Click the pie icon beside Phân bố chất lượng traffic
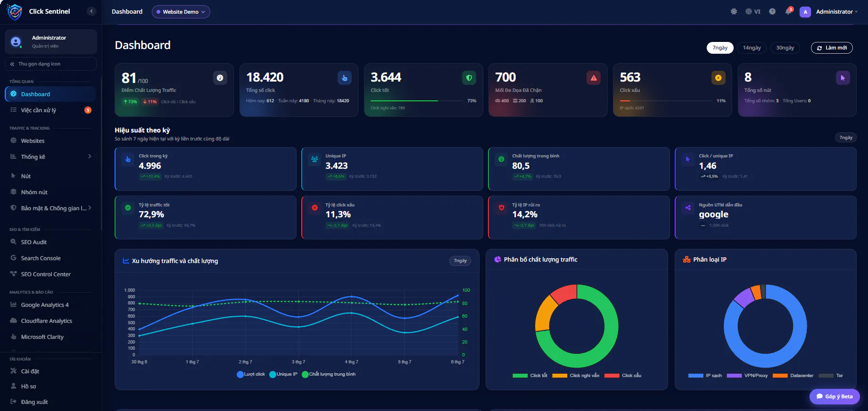The height and width of the screenshot is (411, 868). point(497,260)
